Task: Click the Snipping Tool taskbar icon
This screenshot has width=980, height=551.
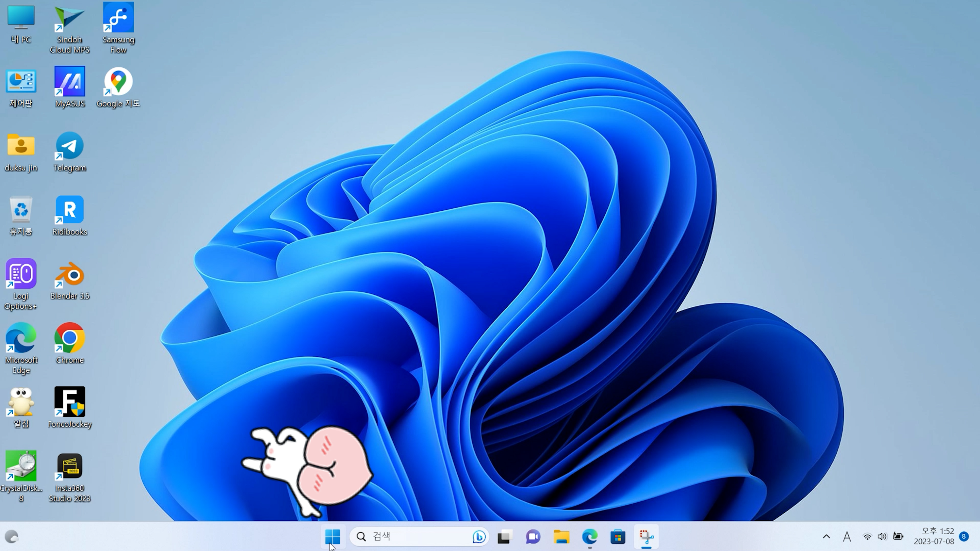Action: coord(646,537)
